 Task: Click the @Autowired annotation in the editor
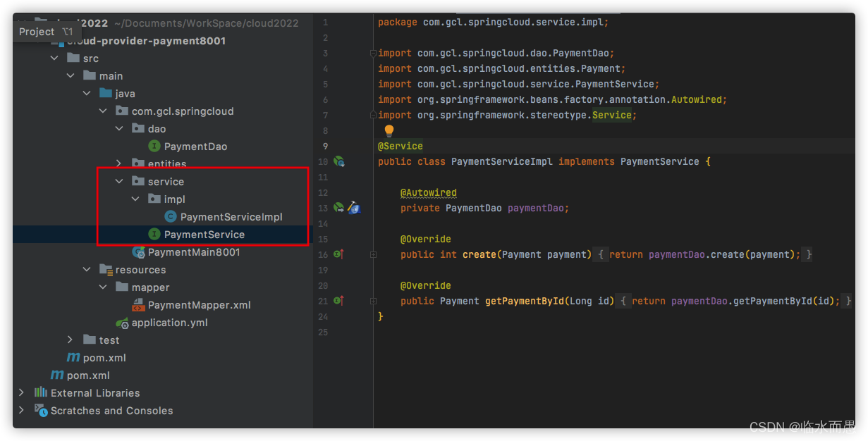pos(429,192)
